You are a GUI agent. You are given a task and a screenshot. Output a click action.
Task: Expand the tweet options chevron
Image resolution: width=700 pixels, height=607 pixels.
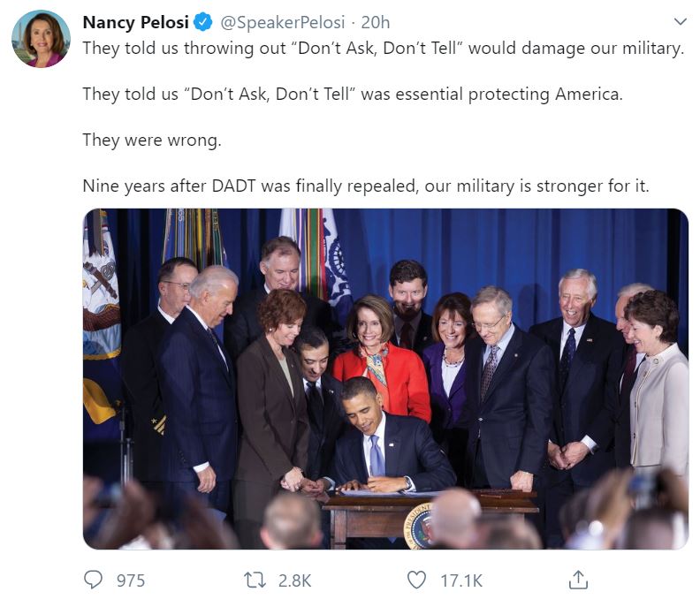coord(680,21)
